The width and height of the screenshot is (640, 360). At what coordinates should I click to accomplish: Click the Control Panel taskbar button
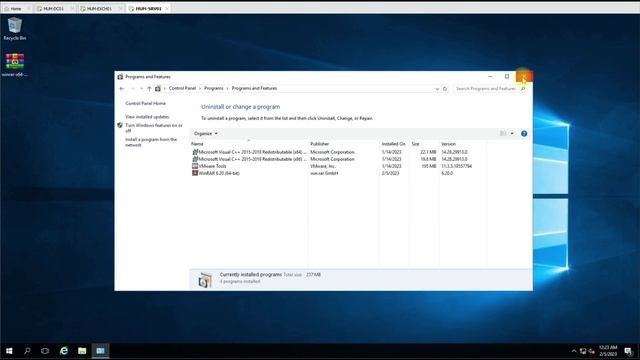(x=100, y=351)
